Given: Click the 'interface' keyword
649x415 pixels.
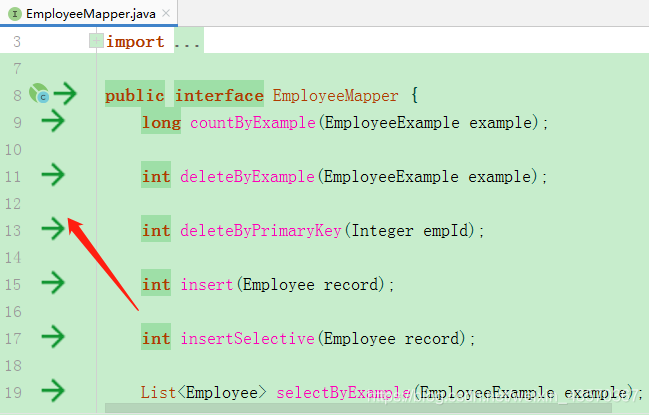Looking at the screenshot, I should 219,96.
